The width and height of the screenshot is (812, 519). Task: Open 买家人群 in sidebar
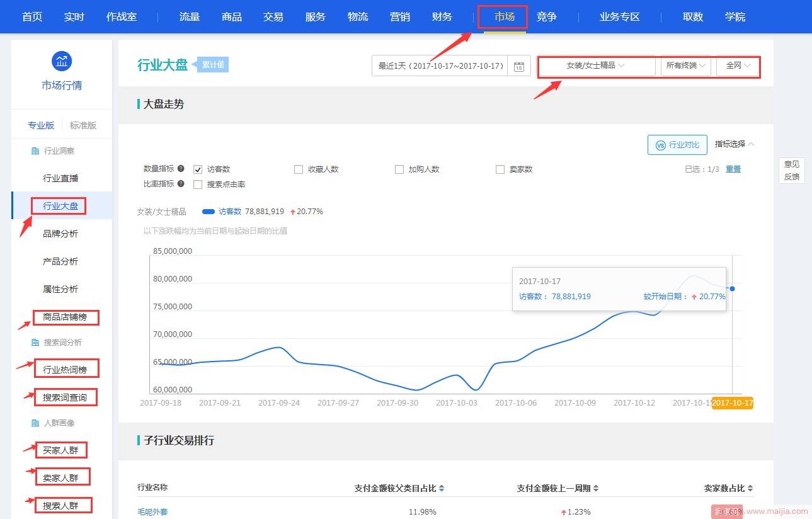[60, 450]
